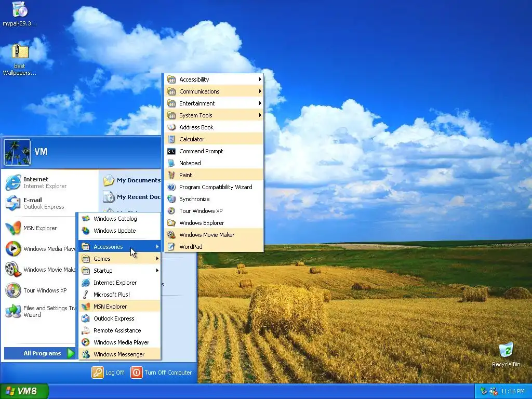Viewport: 532px width, 399px height.
Task: Open the mypal-29.3 installer desktop icon
Action: 19,14
